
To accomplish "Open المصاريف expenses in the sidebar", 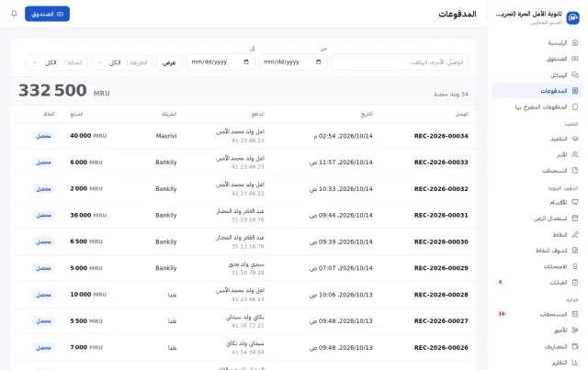I will coord(537,346).
